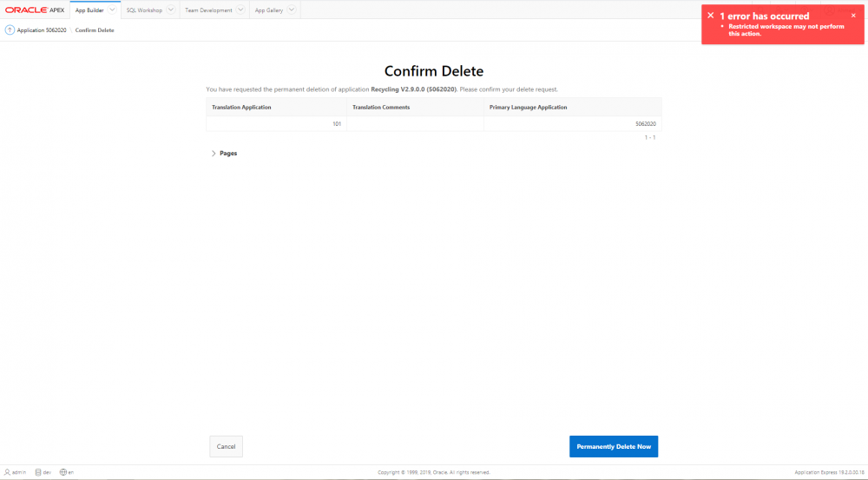Viewport: 868px width, 480px height.
Task: Switch to the Team Development tab
Action: click(208, 10)
